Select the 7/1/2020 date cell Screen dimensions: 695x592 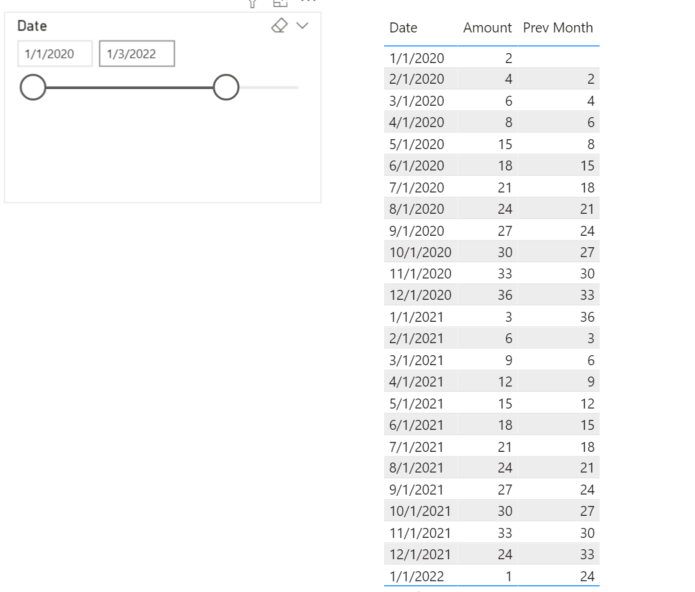point(417,188)
